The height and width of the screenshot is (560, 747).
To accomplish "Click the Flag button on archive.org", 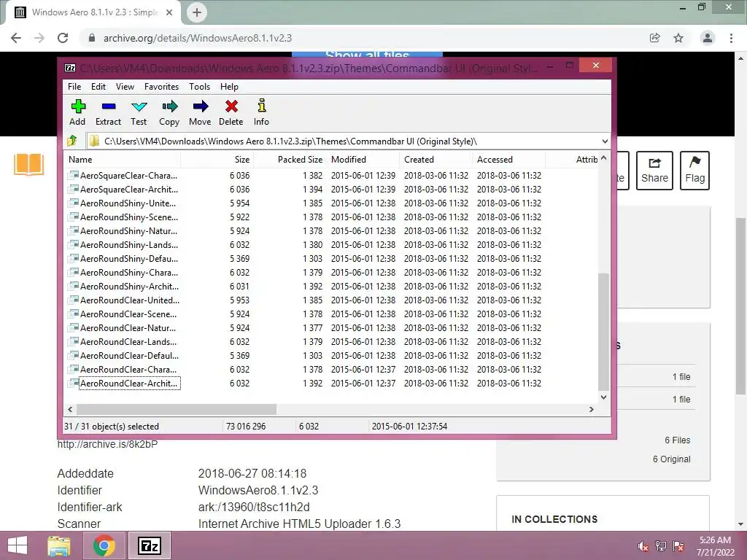I will (694, 171).
